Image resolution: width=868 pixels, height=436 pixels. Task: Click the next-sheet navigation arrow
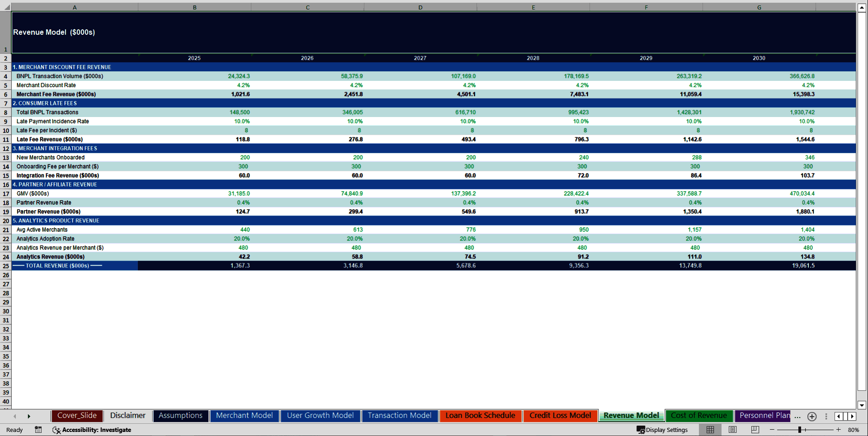29,416
